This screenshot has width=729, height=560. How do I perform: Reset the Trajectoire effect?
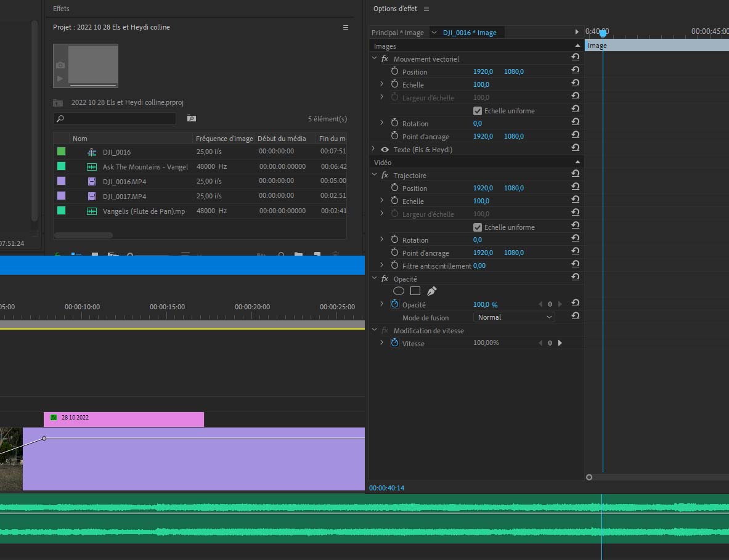pyautogui.click(x=575, y=173)
